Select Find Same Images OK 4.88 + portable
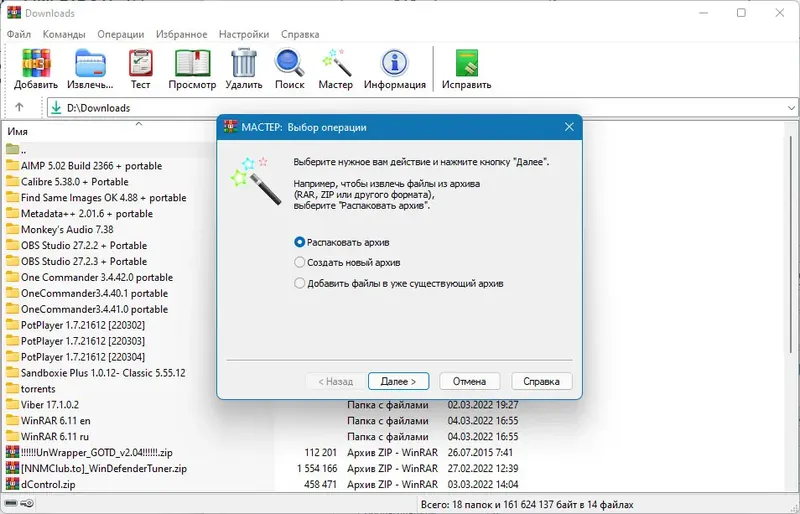 (x=104, y=197)
